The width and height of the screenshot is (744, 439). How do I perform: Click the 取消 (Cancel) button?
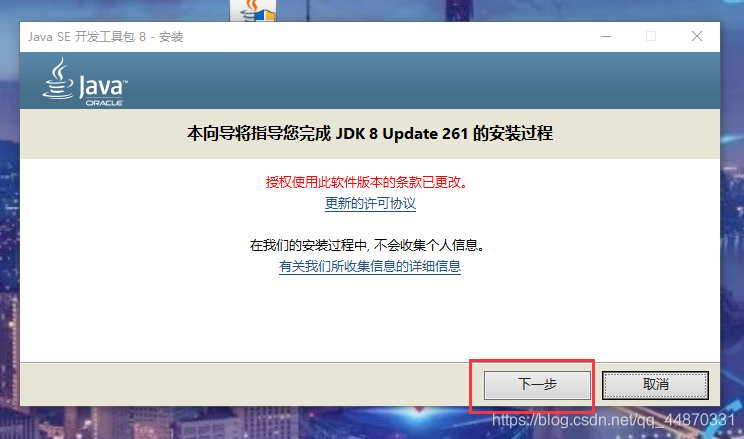(x=655, y=384)
